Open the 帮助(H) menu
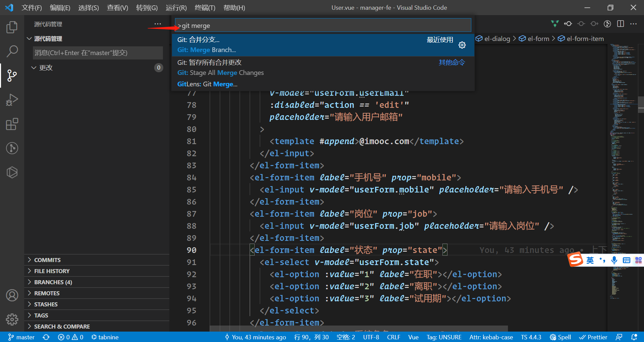Screen dimensions: 644x342 tap(234, 8)
